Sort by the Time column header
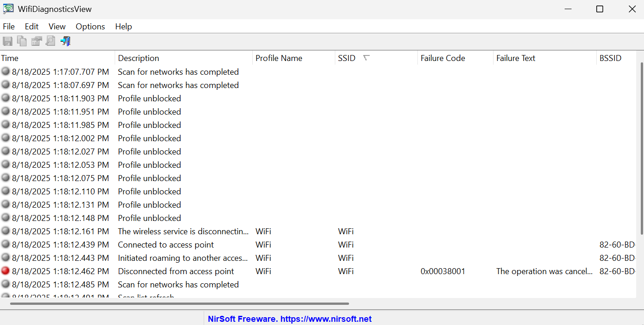 point(10,58)
